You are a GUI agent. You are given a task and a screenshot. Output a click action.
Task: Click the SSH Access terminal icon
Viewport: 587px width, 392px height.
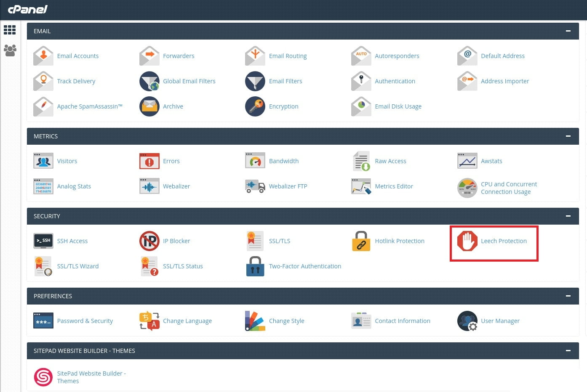pos(43,241)
